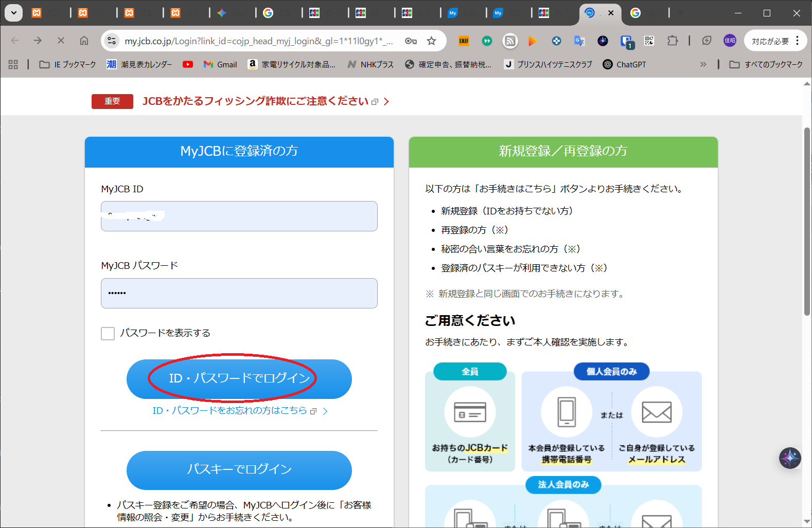Click the ID・パスワードでログイン button
This screenshot has width=812, height=528.
239,379
